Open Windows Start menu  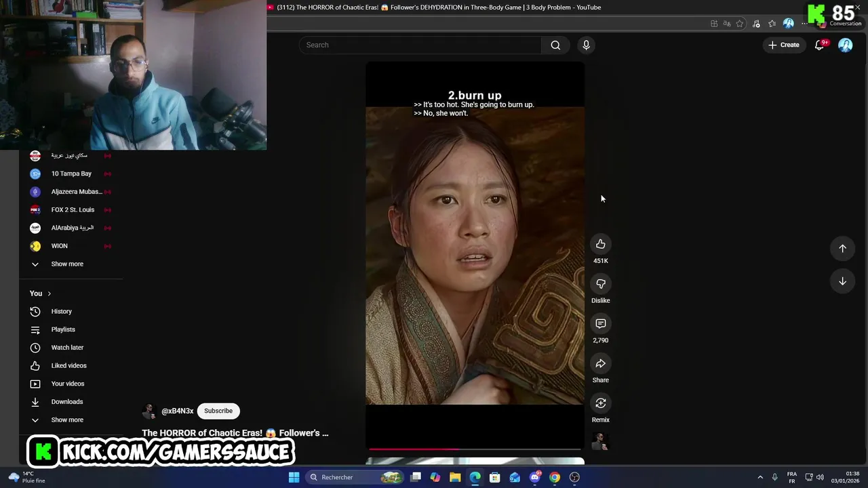tap(294, 477)
